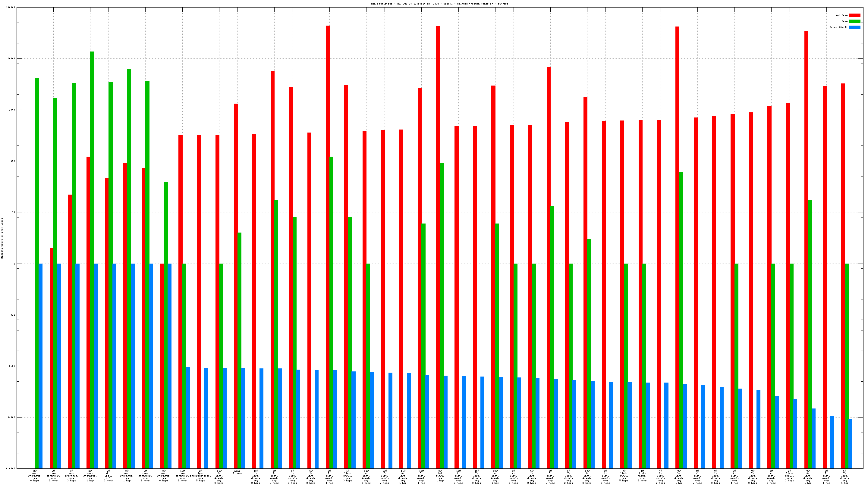Click the 0.0001 y-axis tick label
The image size is (868, 488).
[x=11, y=468]
